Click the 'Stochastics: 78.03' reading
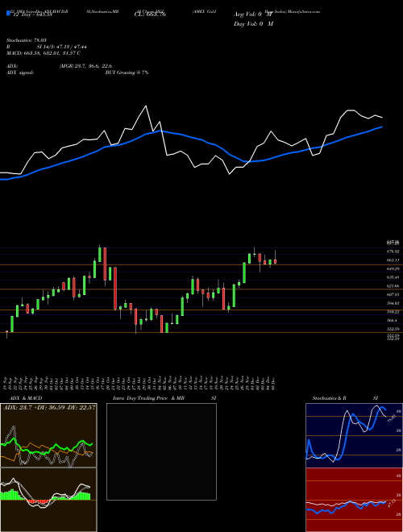The height and width of the screenshot is (532, 403). (27, 40)
